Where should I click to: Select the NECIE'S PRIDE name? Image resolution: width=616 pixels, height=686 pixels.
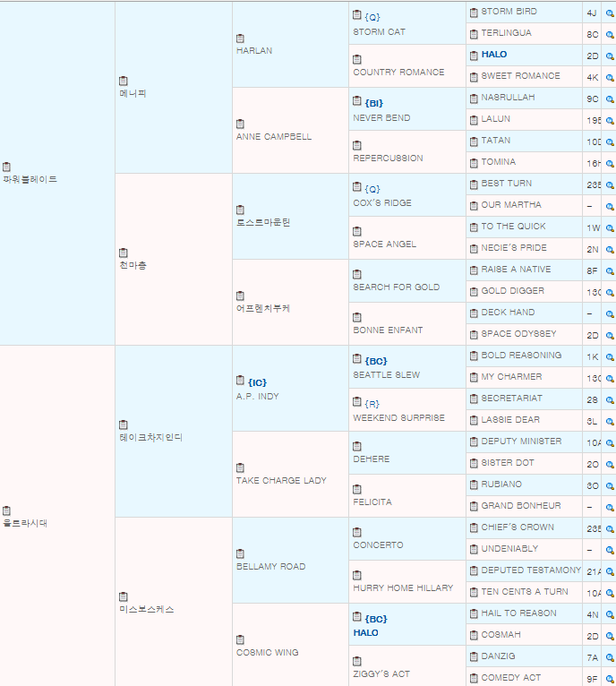point(514,248)
